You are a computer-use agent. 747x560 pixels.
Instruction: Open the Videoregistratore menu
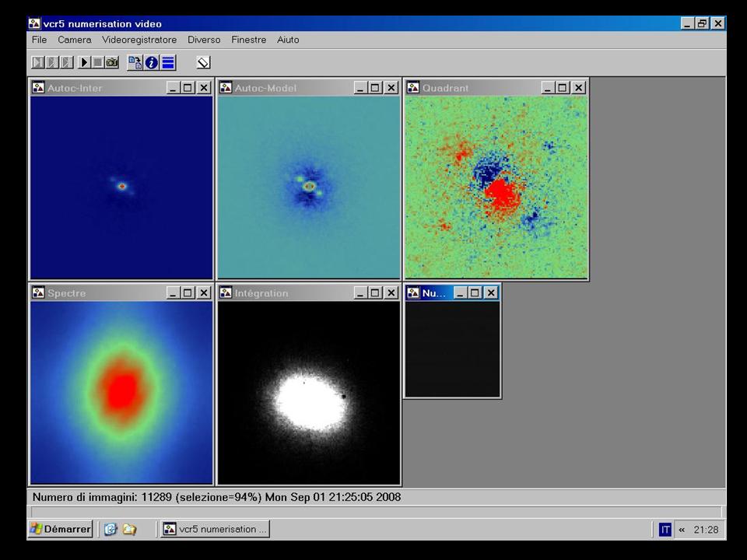139,40
